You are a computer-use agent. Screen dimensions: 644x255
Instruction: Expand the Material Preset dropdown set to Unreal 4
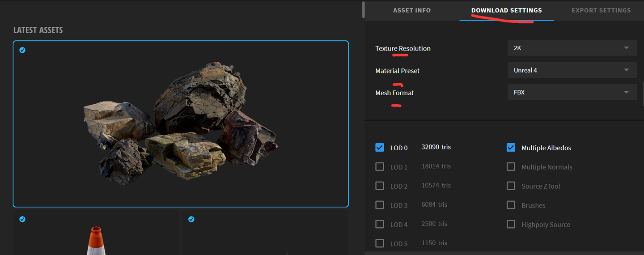click(572, 70)
